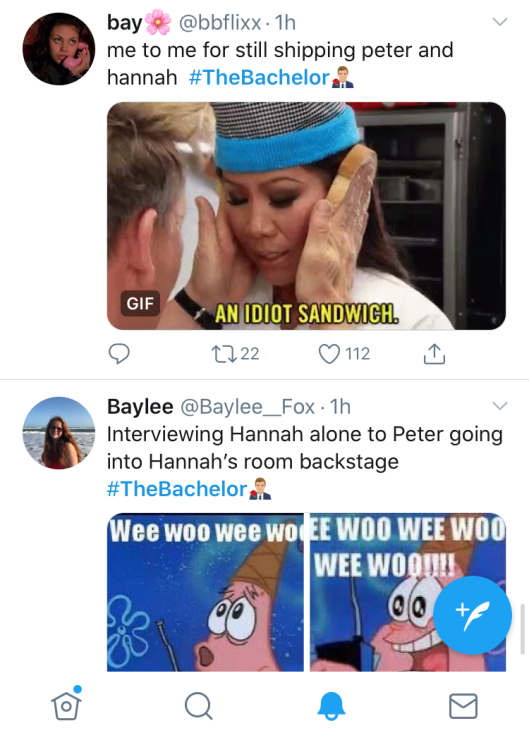Open bay's profile picture
The height and width of the screenshot is (740, 529).
point(59,49)
